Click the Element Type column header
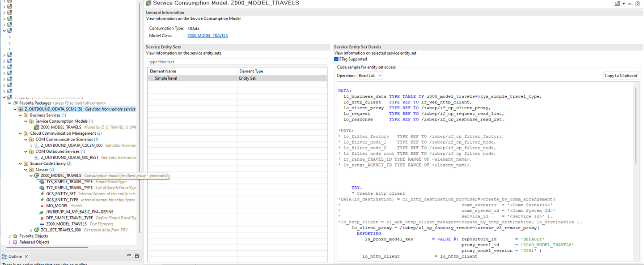 [x=282, y=71]
